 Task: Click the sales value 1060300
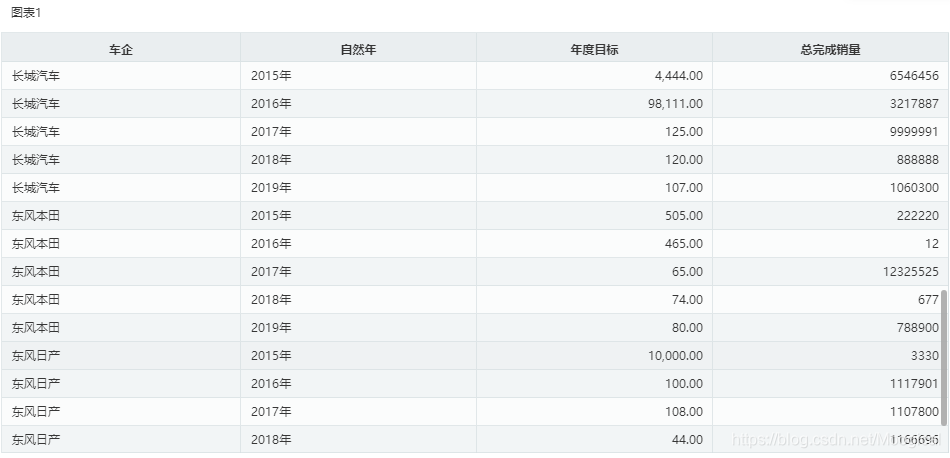(x=914, y=188)
